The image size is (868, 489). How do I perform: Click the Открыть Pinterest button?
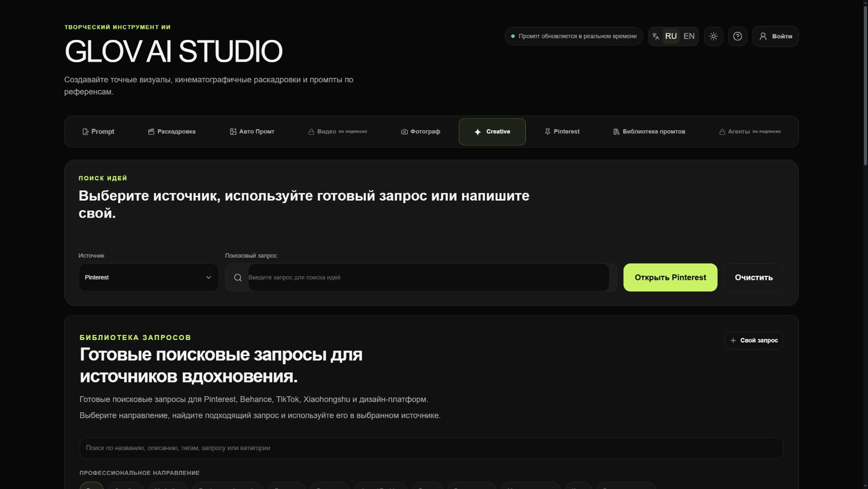click(x=670, y=277)
